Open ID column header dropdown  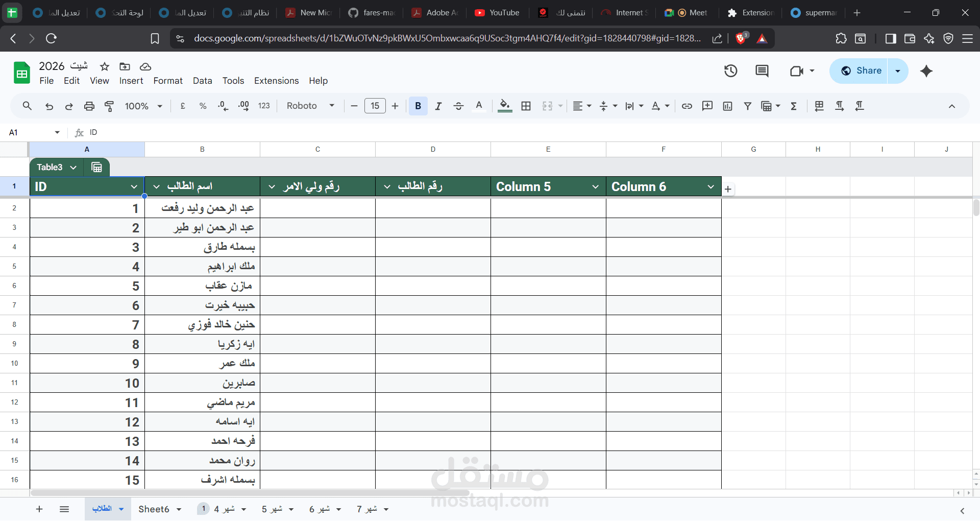pyautogui.click(x=134, y=186)
